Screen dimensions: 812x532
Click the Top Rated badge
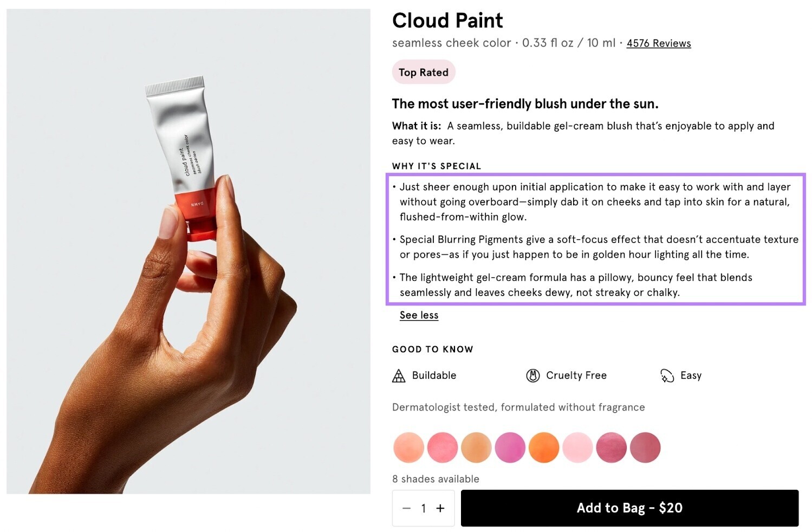[423, 72]
